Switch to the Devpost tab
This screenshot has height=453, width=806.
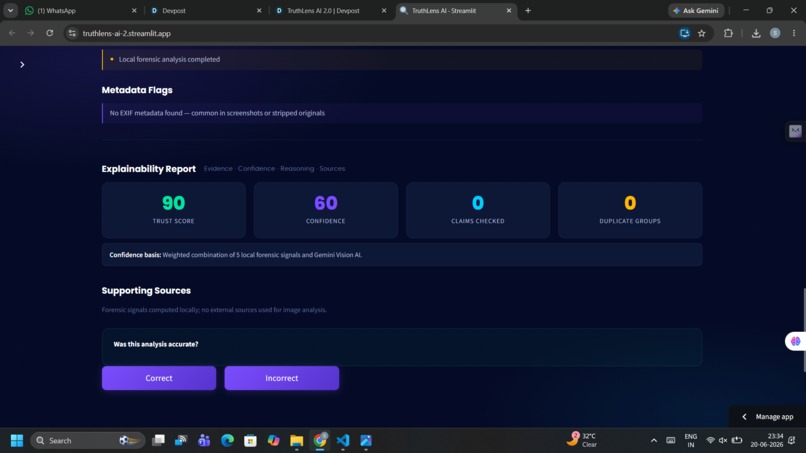click(x=205, y=10)
